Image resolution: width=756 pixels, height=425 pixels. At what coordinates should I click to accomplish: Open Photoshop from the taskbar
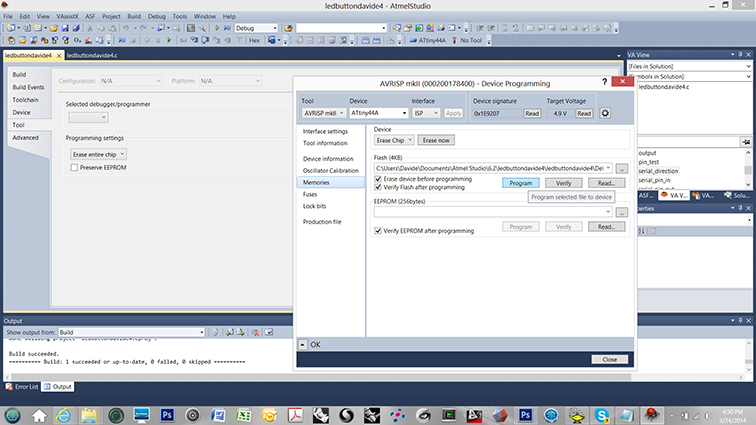[x=167, y=415]
